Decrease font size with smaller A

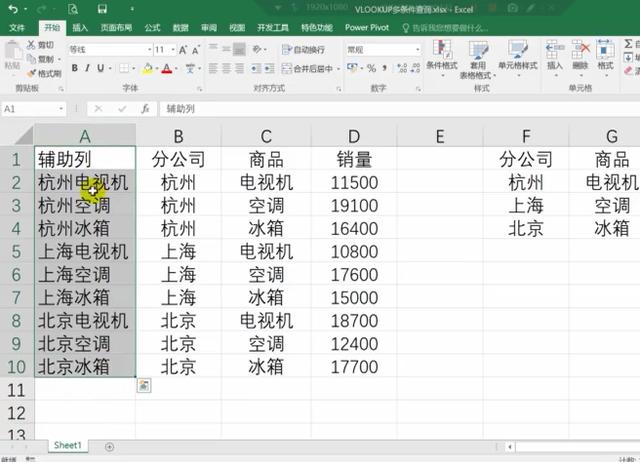tap(196, 50)
